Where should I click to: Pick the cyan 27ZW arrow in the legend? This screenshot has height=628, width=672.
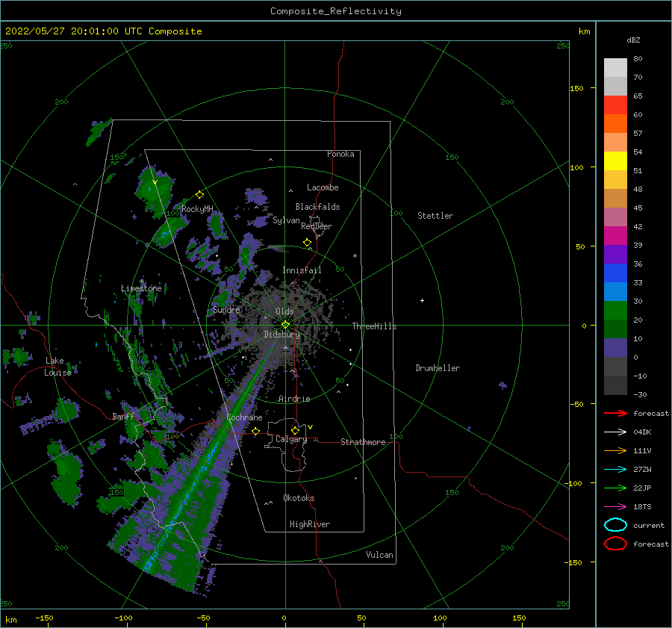pyautogui.click(x=615, y=470)
